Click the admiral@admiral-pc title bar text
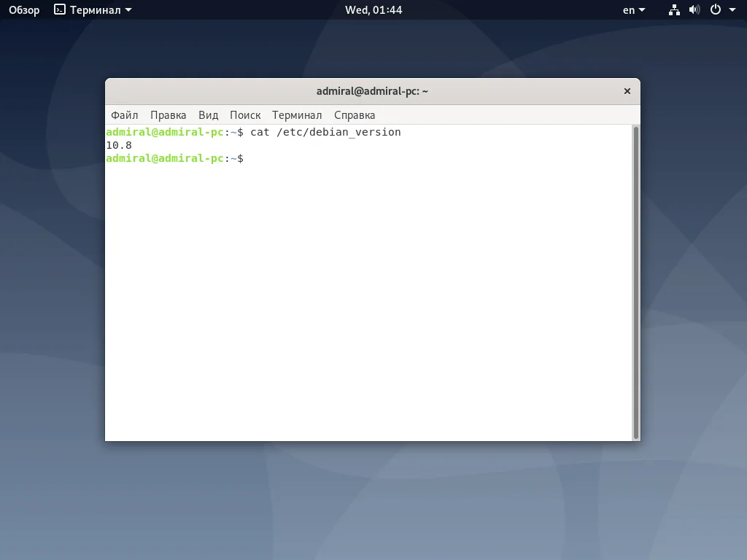 pos(372,90)
